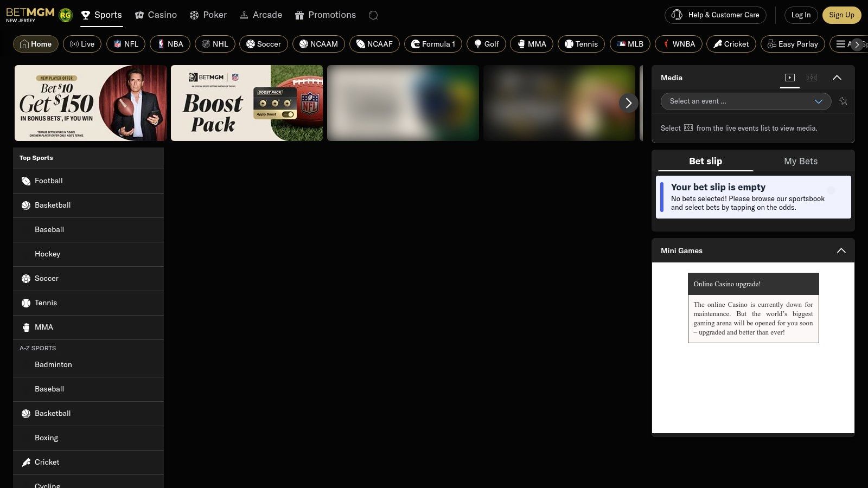Open the Formula 1 sports section

click(x=433, y=44)
